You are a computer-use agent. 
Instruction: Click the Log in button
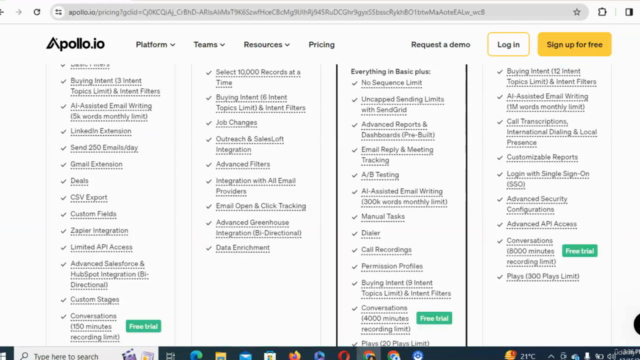point(508,44)
